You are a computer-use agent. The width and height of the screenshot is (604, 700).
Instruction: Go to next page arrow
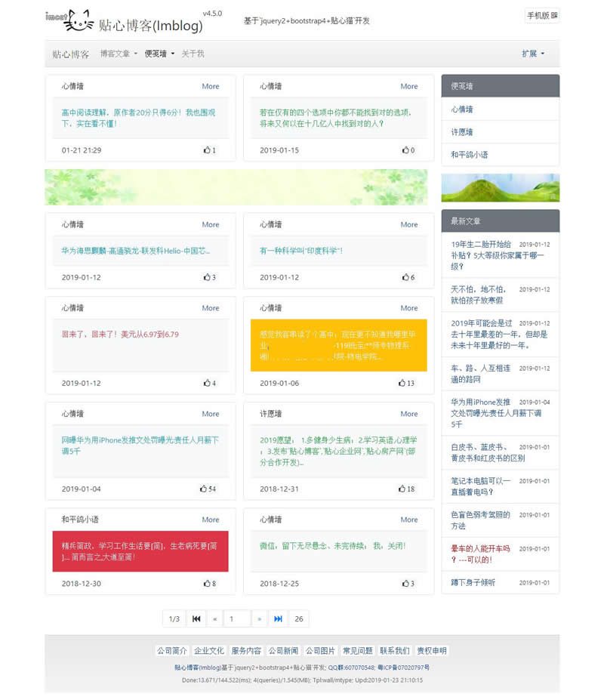click(x=260, y=618)
